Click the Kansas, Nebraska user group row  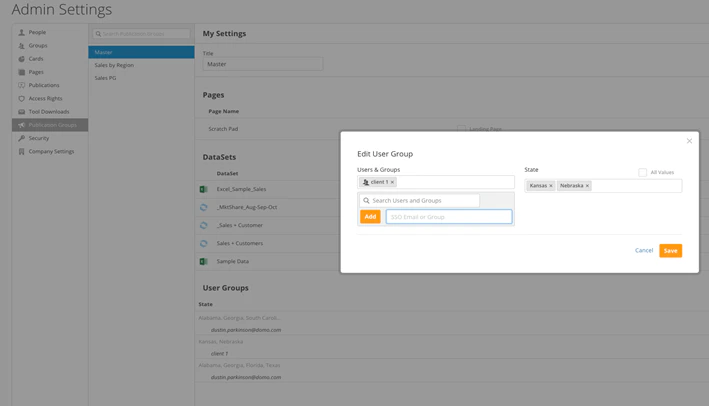[221, 342]
